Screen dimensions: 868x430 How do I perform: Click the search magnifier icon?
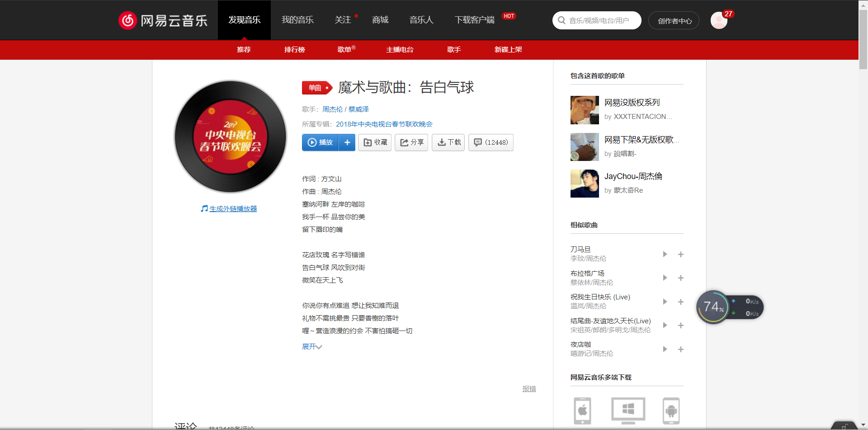point(561,20)
